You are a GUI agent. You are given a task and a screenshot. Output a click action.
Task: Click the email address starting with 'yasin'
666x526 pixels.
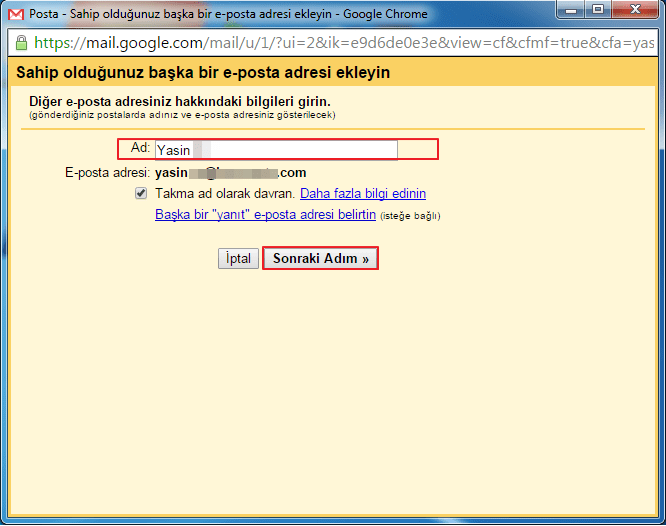tap(231, 173)
